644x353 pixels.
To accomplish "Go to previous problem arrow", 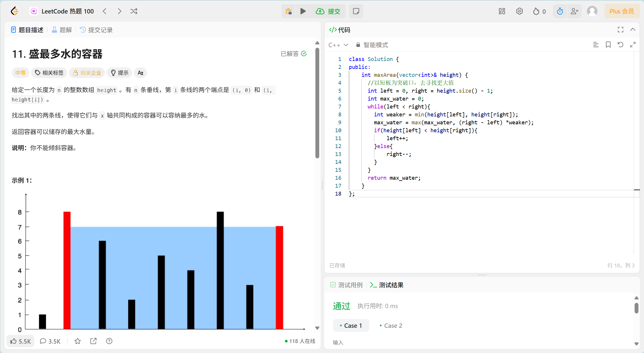I will [105, 11].
